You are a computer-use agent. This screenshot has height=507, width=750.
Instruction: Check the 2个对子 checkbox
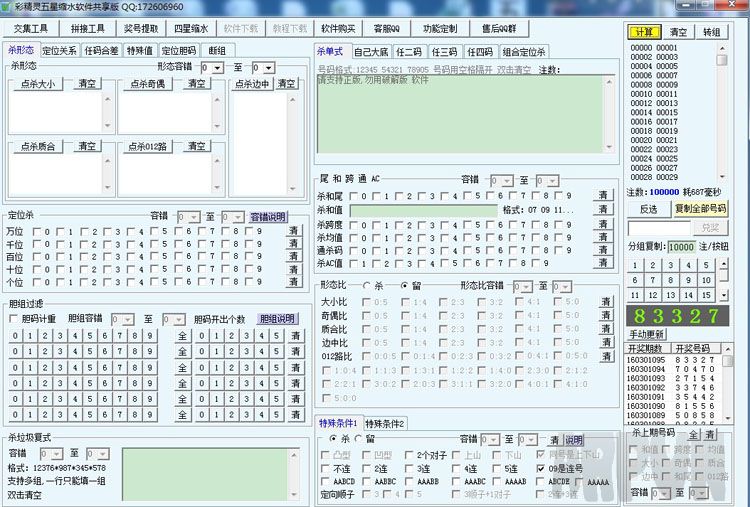click(x=410, y=455)
